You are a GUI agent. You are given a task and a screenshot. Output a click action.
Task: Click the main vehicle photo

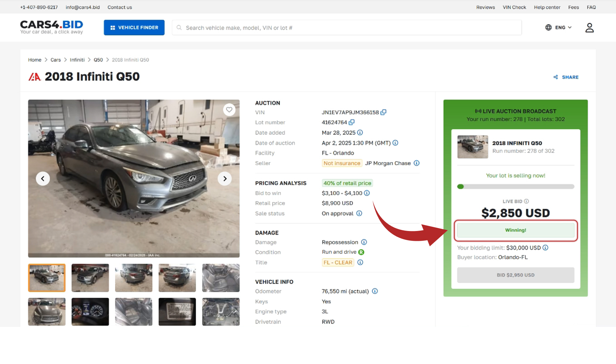coord(134,178)
